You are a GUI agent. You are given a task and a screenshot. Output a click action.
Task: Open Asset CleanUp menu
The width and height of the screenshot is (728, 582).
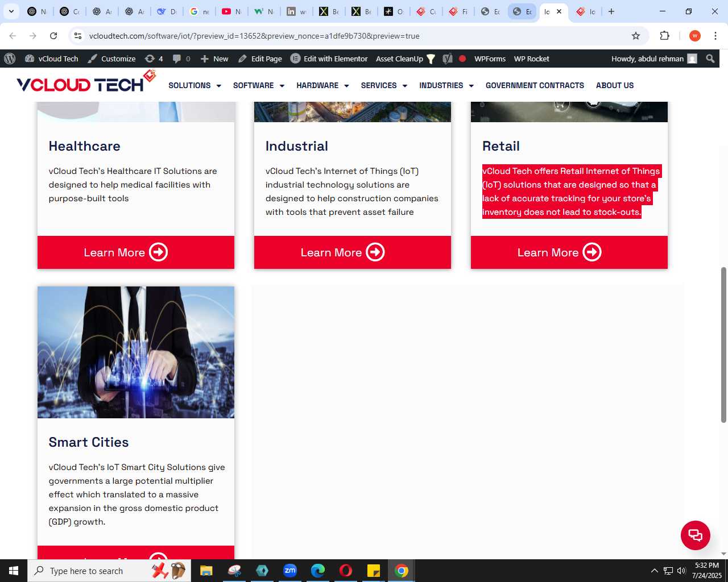coord(406,59)
